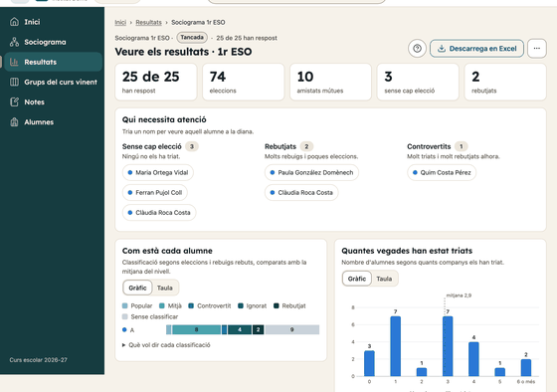The width and height of the screenshot is (557, 392).
Task: Go to Sociograma in the sidebar
Action: pos(54,42)
